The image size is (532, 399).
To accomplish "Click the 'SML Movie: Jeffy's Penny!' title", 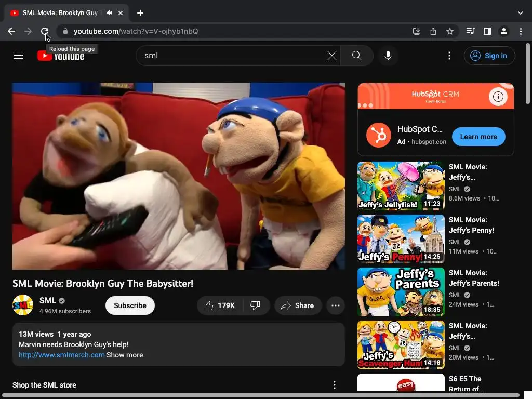I will 471,225.
